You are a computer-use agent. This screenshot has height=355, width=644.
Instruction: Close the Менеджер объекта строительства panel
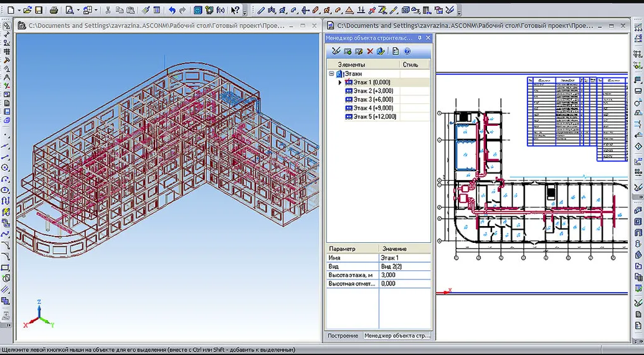428,38
